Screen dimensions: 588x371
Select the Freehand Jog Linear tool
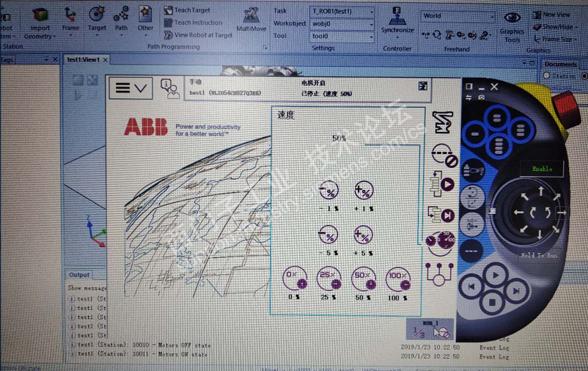click(461, 35)
